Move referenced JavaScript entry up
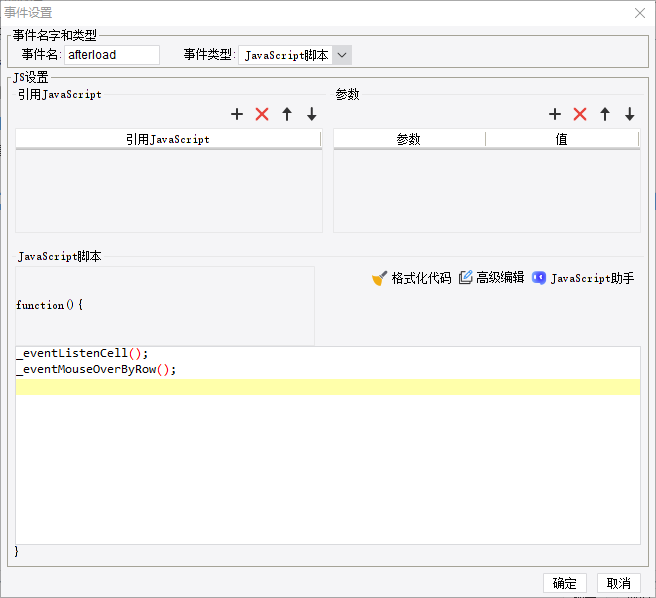The image size is (656, 598). (x=287, y=114)
